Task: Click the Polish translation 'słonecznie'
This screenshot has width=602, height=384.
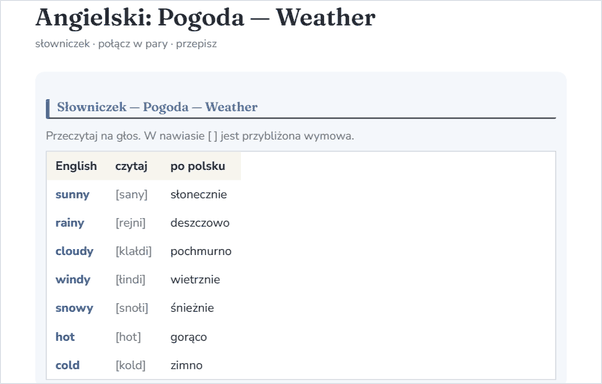Action: click(x=198, y=194)
